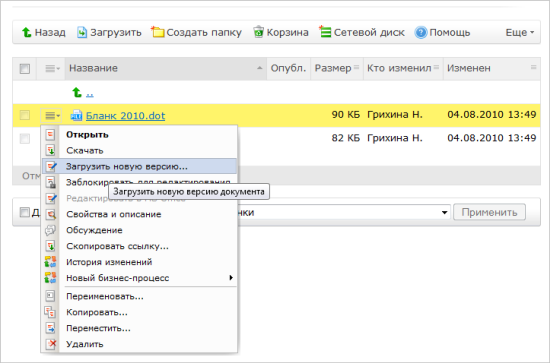The width and height of the screenshot is (550, 363).
Task: Click the Опубл. column header
Action: (288, 68)
